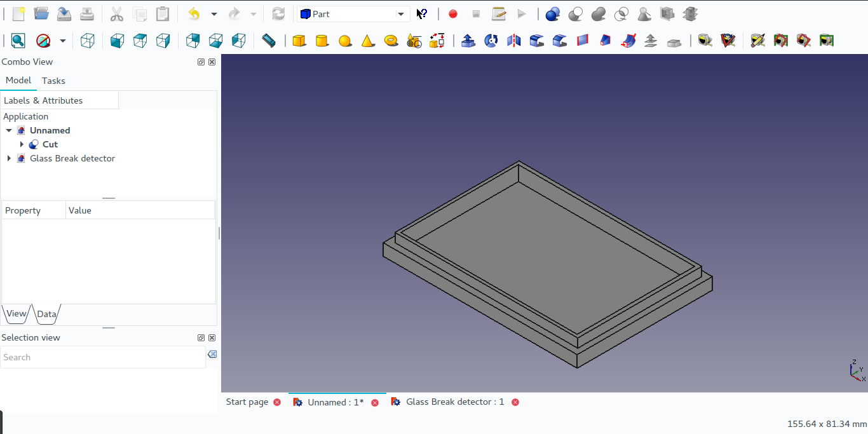Start Measure Linear tool
The height and width of the screenshot is (434, 868).
click(705, 41)
